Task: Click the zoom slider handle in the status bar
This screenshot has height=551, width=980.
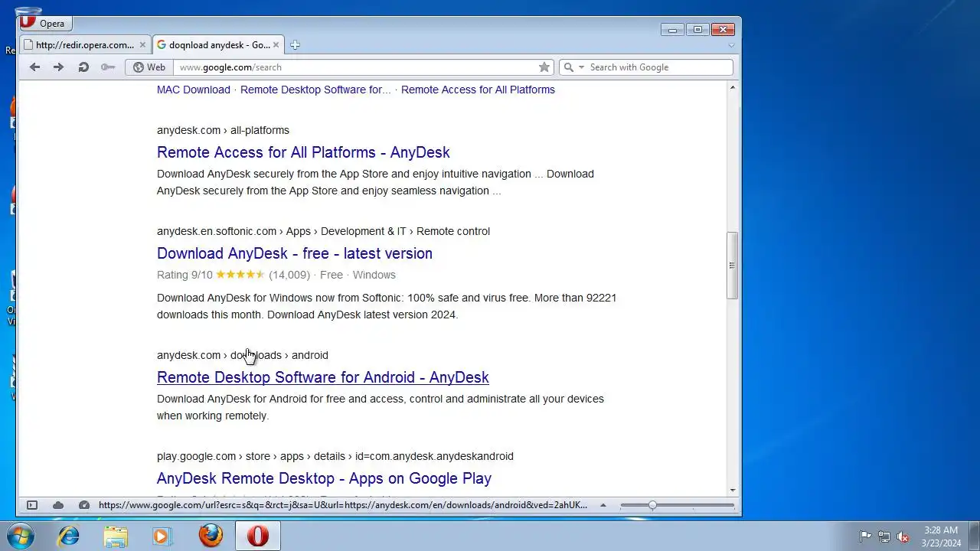Action: pos(652,505)
